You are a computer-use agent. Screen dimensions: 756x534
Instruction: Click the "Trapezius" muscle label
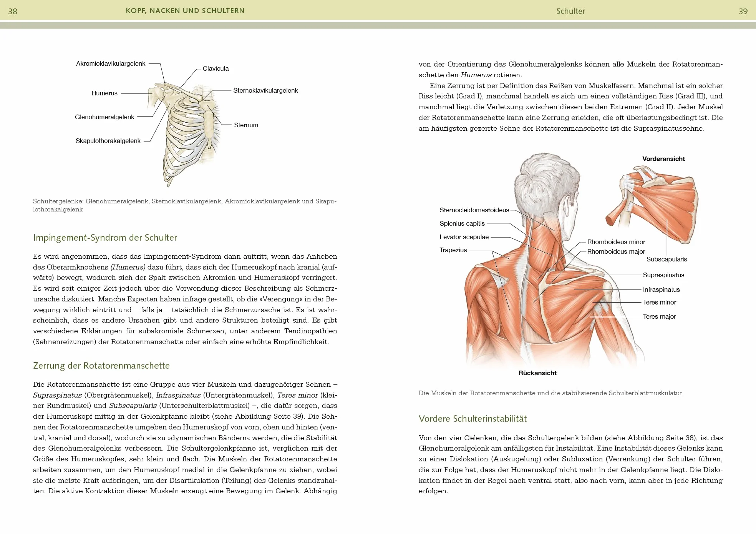pos(453,250)
